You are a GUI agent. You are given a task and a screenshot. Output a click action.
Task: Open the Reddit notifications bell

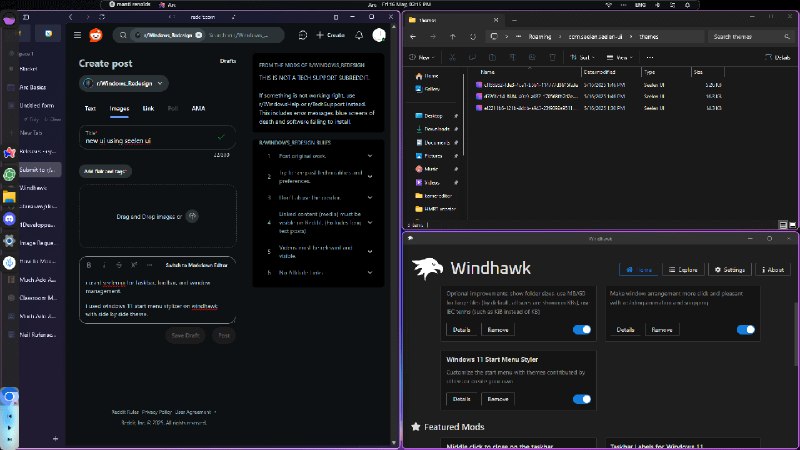coord(359,35)
